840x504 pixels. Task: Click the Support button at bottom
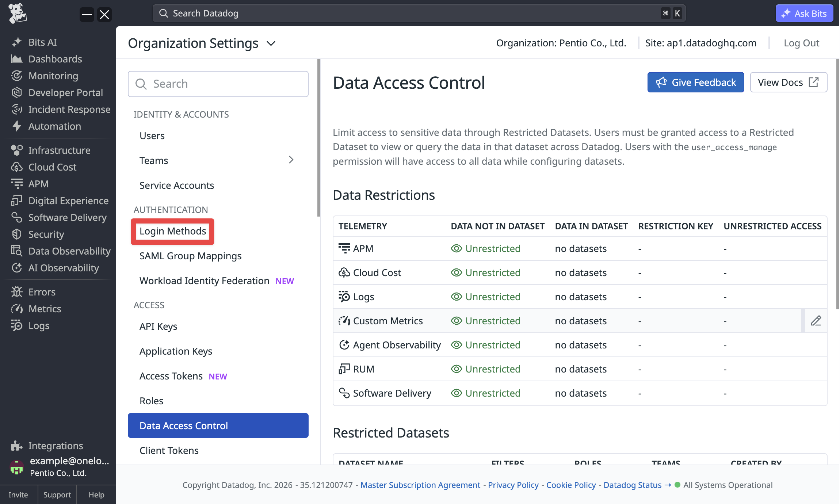pyautogui.click(x=57, y=495)
